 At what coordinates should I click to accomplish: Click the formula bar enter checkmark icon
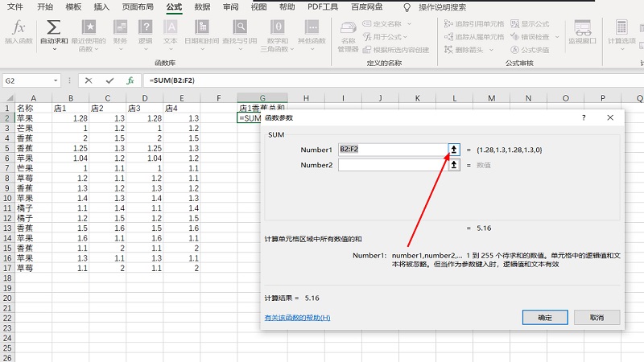point(109,80)
